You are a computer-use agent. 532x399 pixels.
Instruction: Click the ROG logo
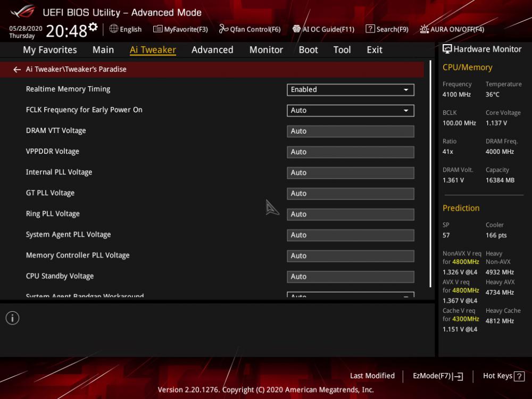[x=23, y=12]
